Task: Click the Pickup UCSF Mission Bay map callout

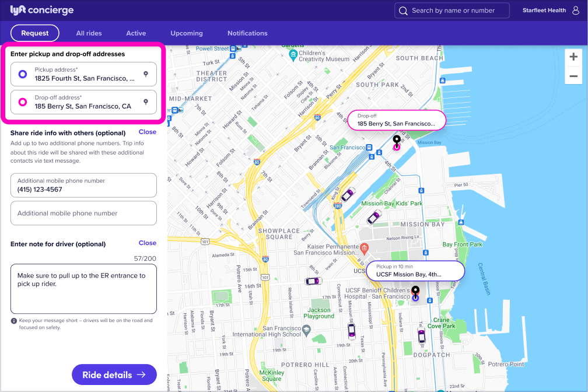Action: coord(415,271)
